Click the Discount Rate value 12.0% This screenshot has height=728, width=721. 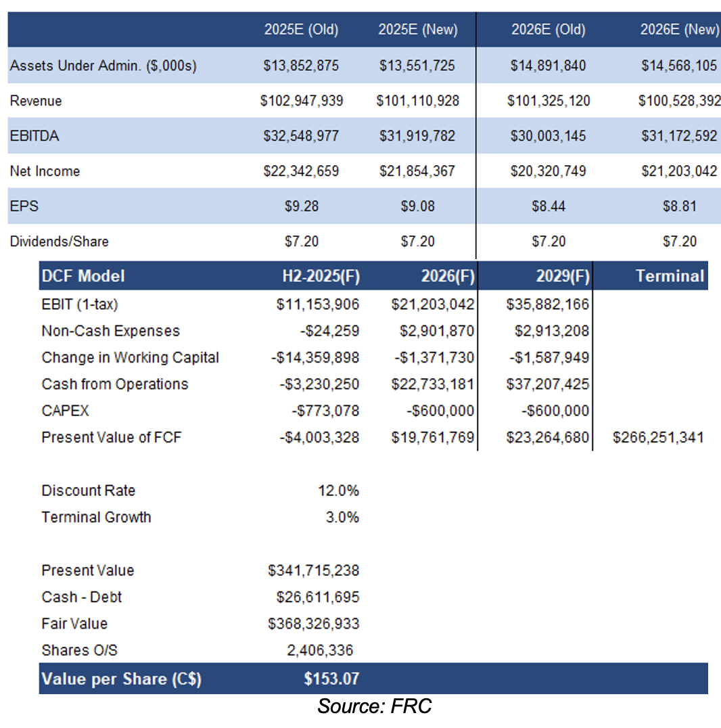coord(338,491)
